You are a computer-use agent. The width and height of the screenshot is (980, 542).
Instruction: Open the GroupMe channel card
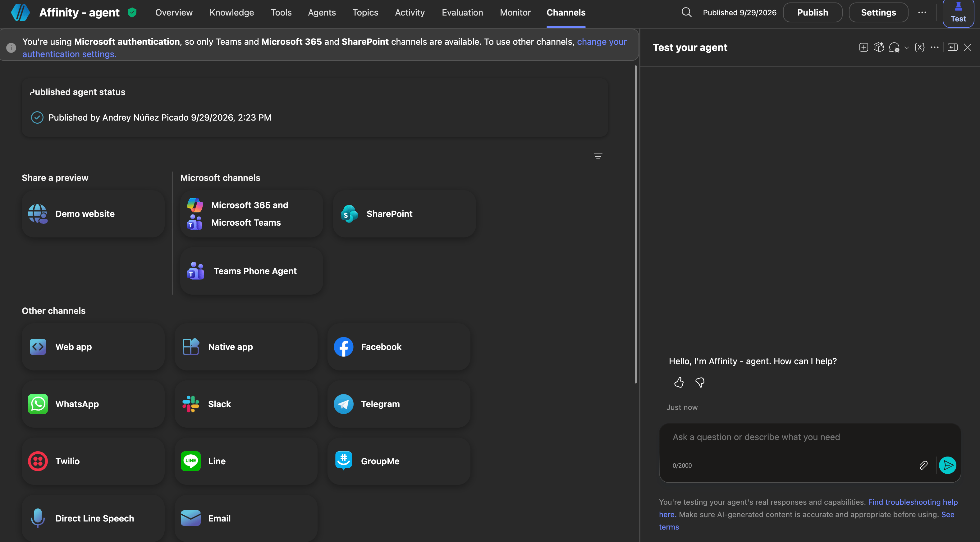coord(399,461)
